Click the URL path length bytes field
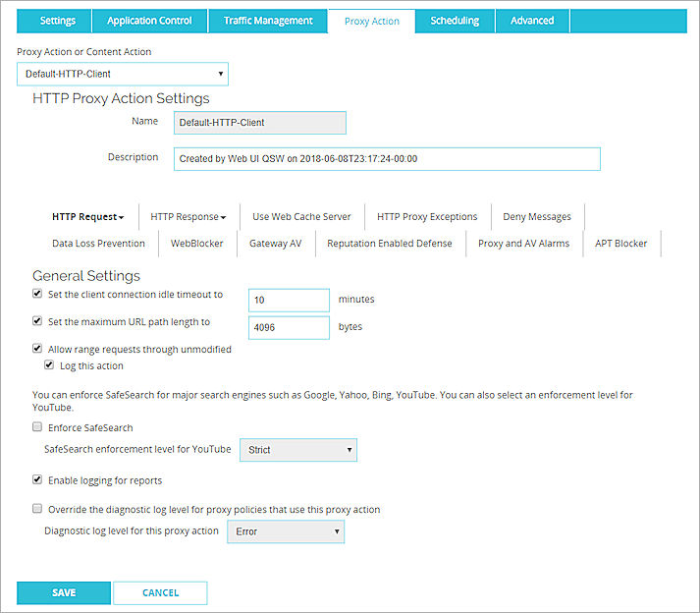This screenshot has height=613, width=700. click(x=289, y=328)
